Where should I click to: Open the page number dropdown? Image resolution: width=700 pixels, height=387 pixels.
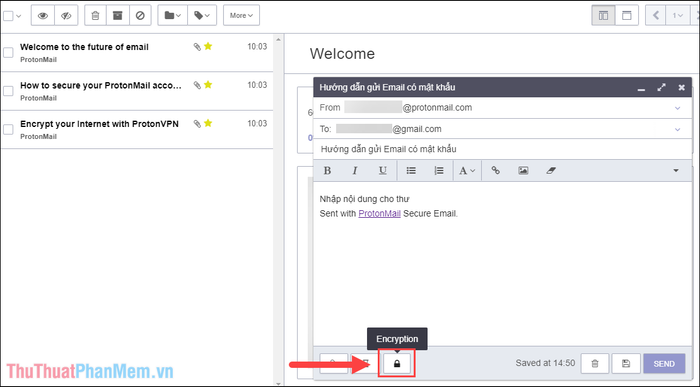678,16
